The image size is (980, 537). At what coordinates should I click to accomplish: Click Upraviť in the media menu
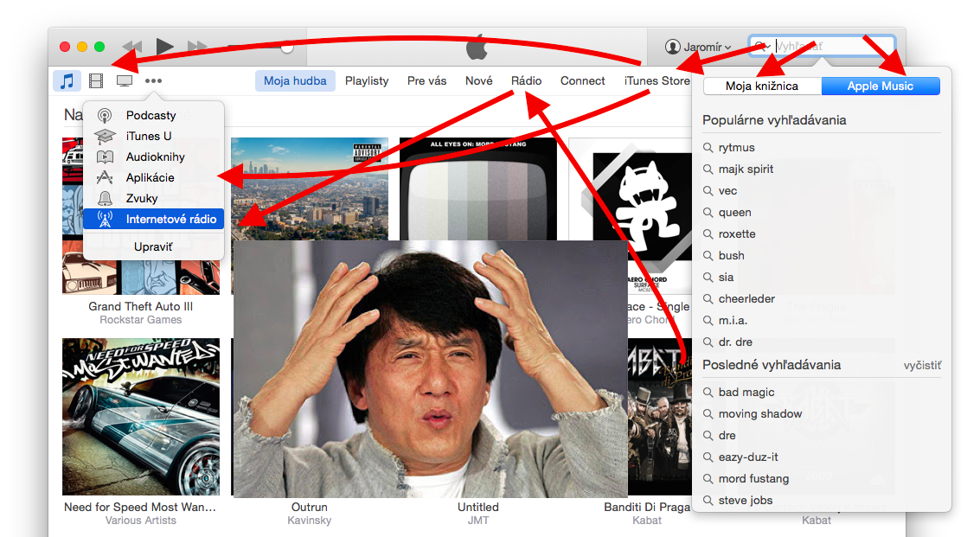(153, 247)
